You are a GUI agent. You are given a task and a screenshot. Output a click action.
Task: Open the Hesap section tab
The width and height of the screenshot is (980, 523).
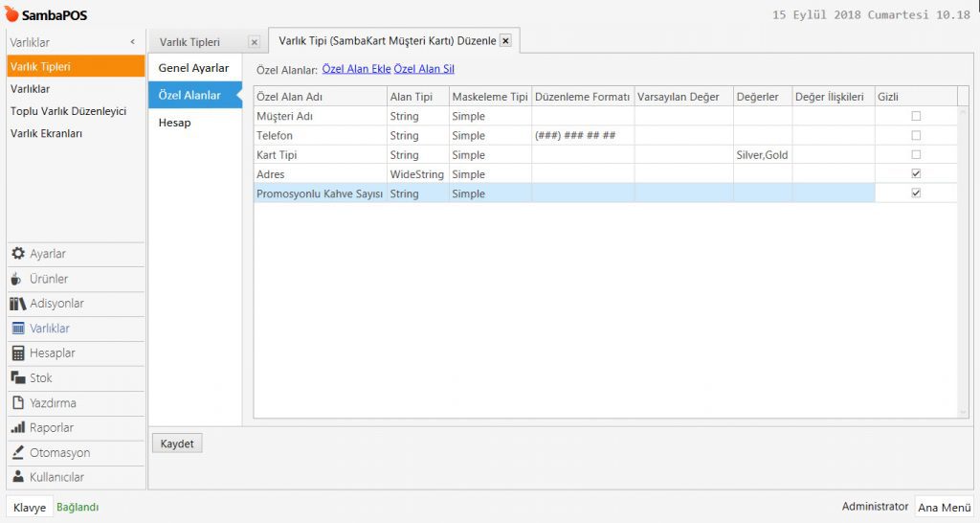point(175,123)
